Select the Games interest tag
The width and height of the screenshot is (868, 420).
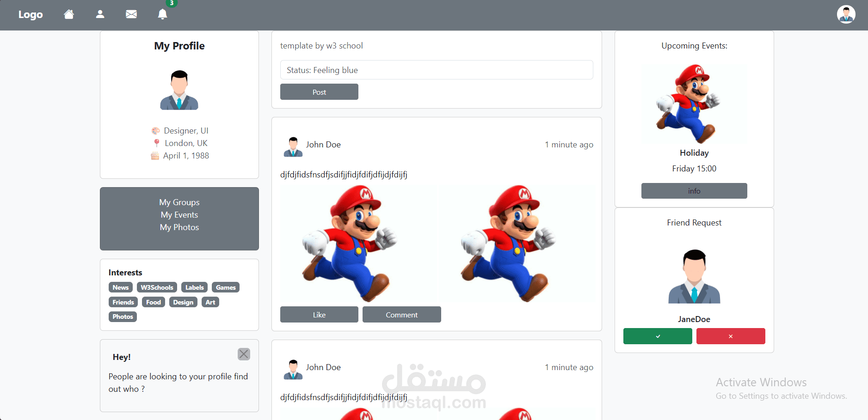[x=226, y=287]
